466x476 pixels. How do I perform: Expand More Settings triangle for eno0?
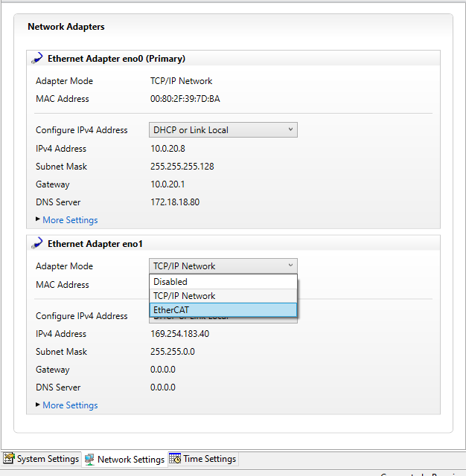click(x=38, y=219)
